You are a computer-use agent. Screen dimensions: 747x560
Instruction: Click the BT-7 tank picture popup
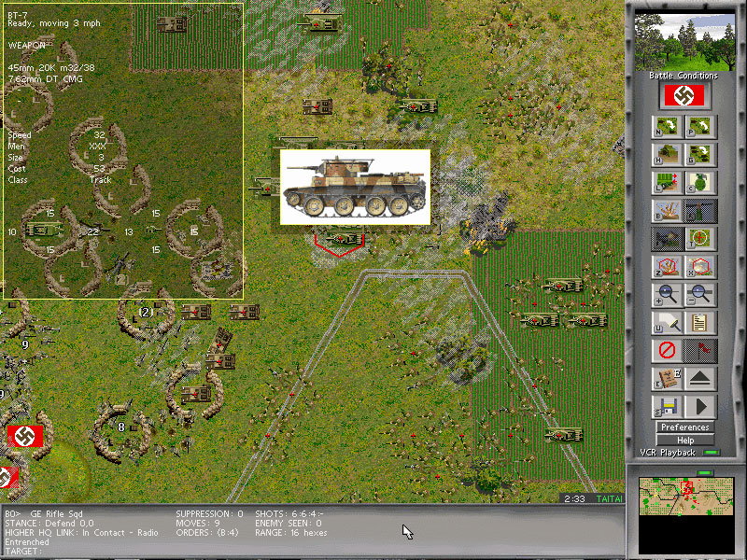pos(355,187)
